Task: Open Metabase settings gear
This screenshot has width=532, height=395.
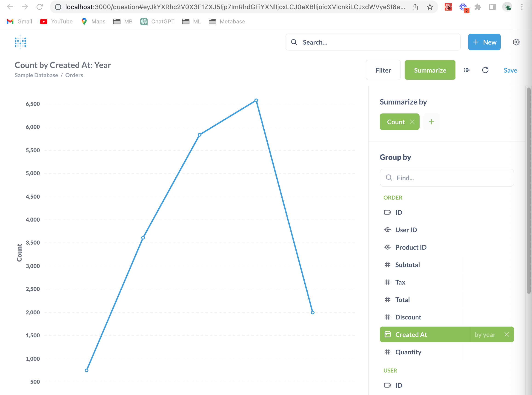Action: 516,42
